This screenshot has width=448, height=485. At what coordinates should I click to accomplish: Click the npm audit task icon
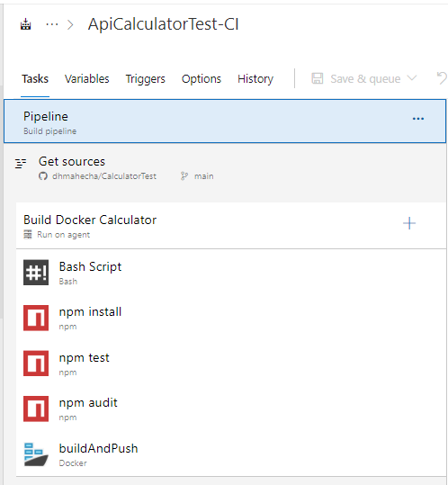[36, 409]
